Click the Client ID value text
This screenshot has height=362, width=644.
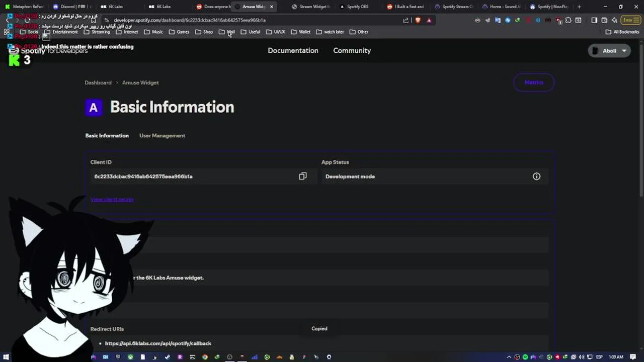143,176
